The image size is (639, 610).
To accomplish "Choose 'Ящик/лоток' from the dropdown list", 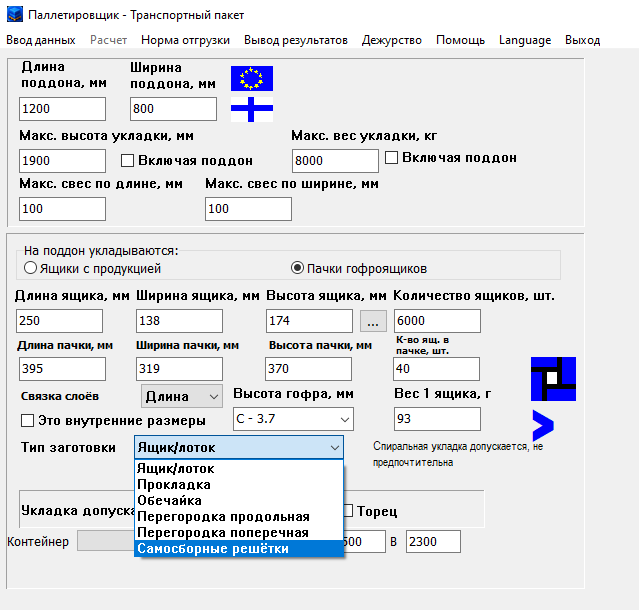I will [239, 469].
